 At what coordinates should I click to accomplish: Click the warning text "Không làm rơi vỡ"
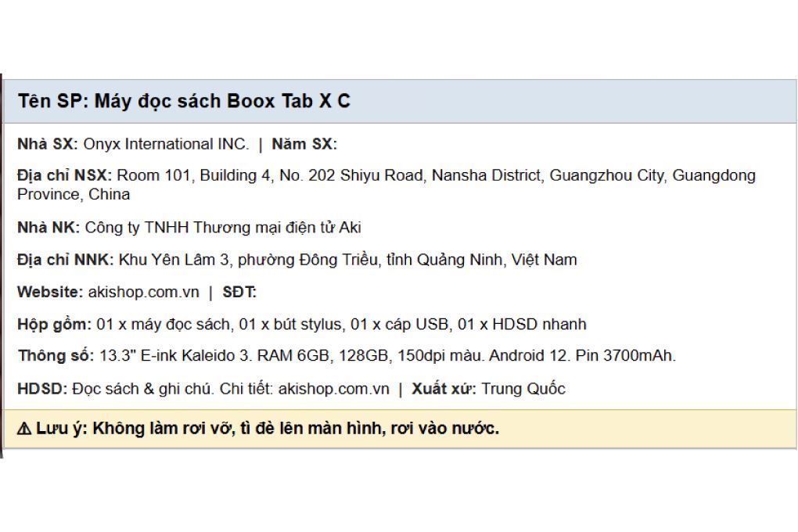(163, 429)
